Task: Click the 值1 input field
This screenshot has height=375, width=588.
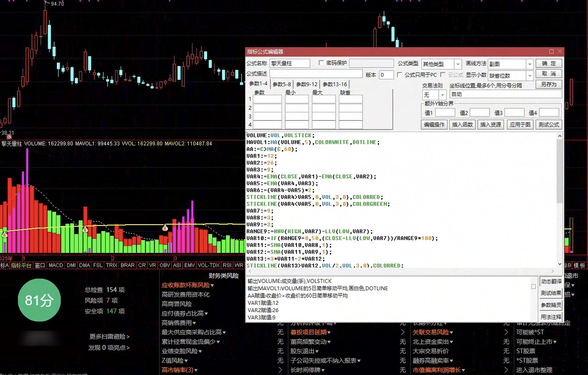Action: 445,113
